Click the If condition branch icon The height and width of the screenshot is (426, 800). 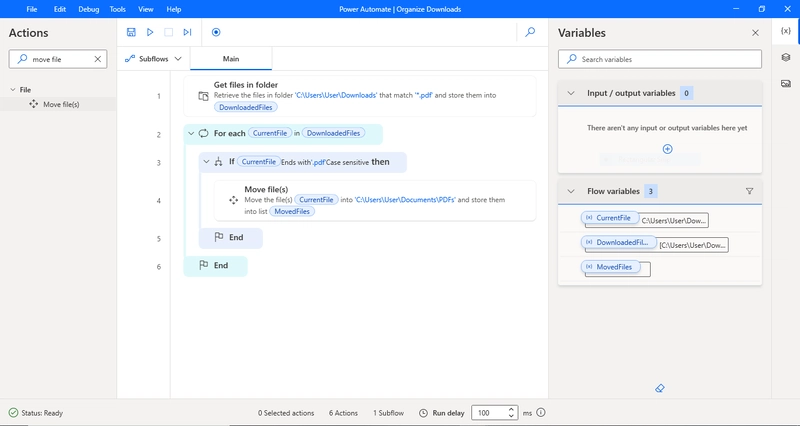218,162
